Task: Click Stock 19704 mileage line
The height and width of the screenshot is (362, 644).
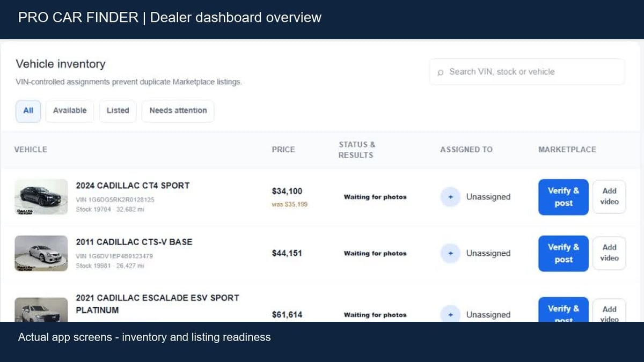Action: pyautogui.click(x=109, y=209)
